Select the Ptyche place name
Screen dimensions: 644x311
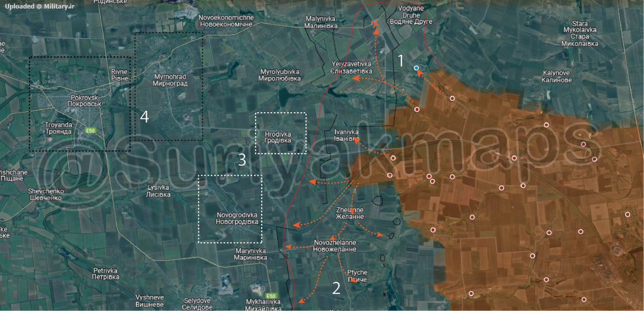(x=357, y=276)
